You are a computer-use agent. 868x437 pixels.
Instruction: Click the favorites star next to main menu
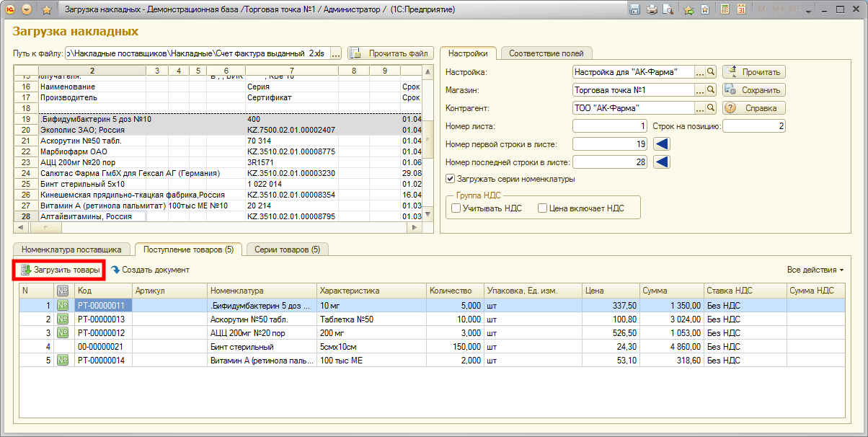pos(47,10)
